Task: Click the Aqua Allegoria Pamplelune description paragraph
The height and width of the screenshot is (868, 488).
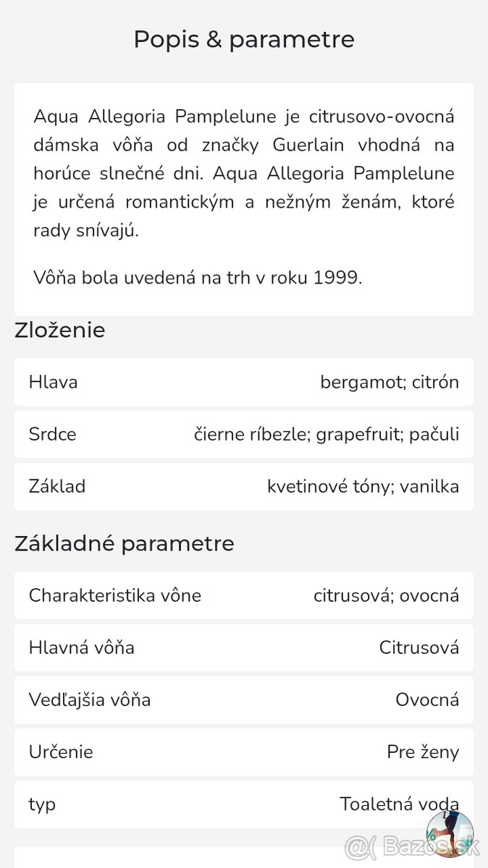Action: 244,174
